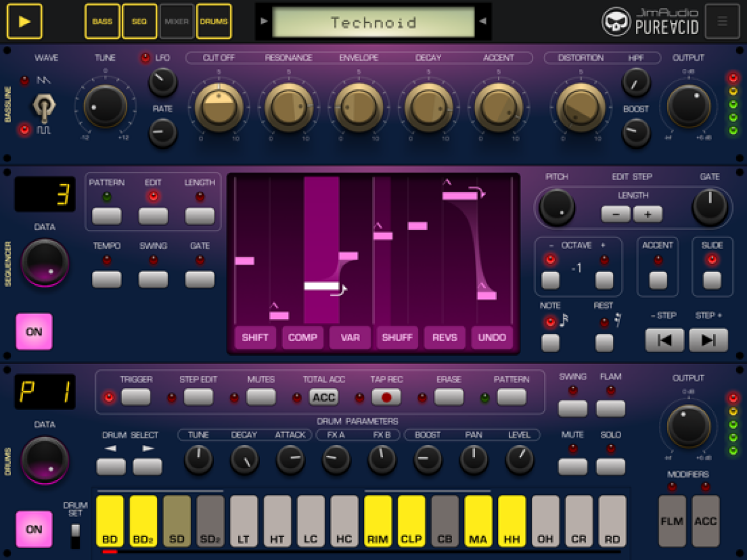
Task: Select the SD drum pad
Action: pos(177,520)
